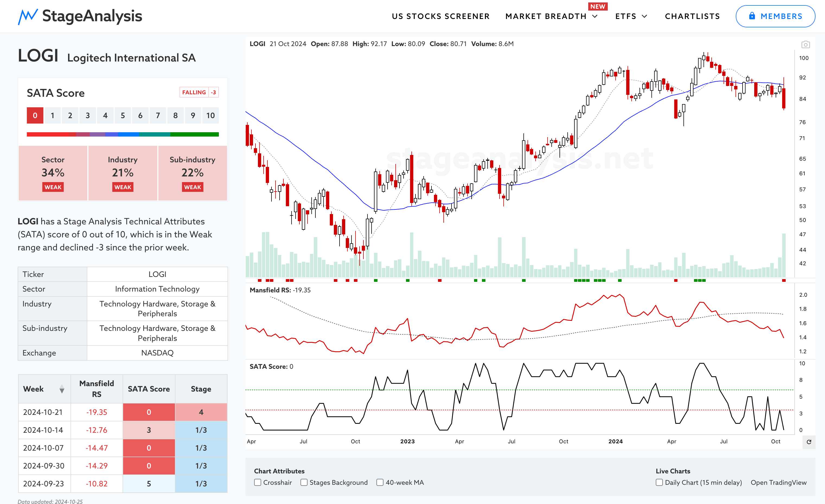Toggle the Stages Background checkbox
The width and height of the screenshot is (825, 504).
pos(304,482)
